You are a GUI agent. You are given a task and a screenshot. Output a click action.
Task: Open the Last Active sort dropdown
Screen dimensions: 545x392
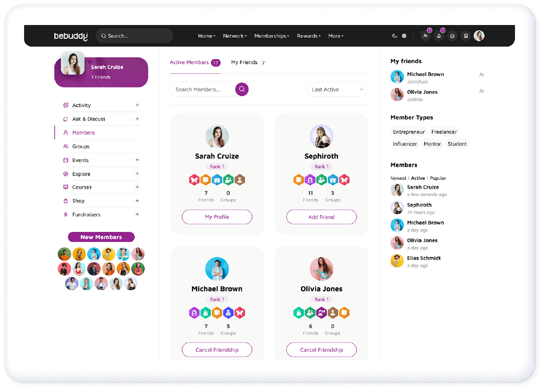click(337, 90)
